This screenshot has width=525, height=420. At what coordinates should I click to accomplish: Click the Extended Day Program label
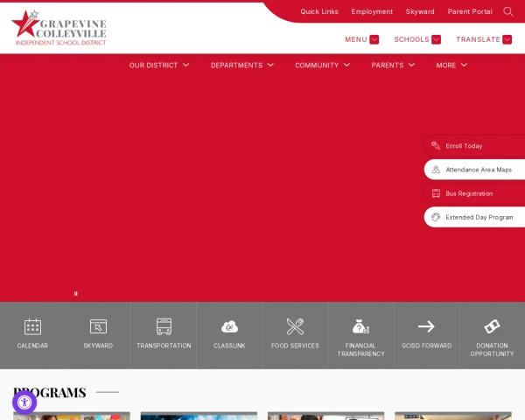click(479, 217)
